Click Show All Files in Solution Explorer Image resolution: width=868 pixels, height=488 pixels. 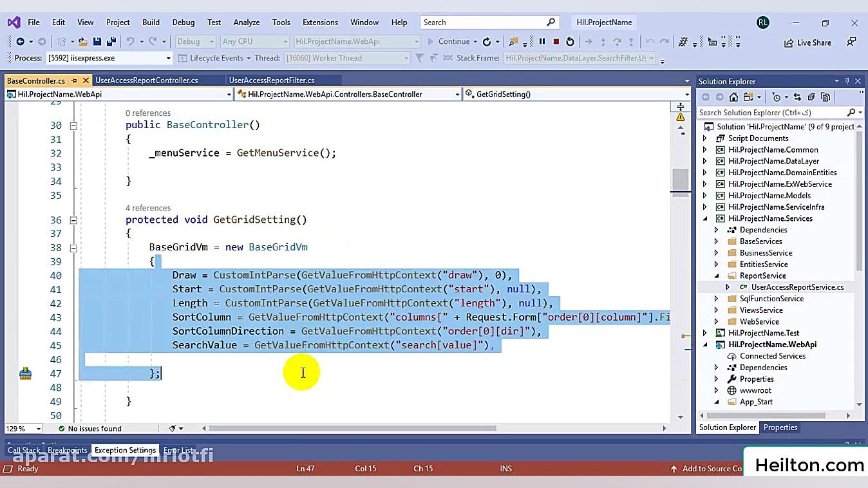[x=824, y=97]
